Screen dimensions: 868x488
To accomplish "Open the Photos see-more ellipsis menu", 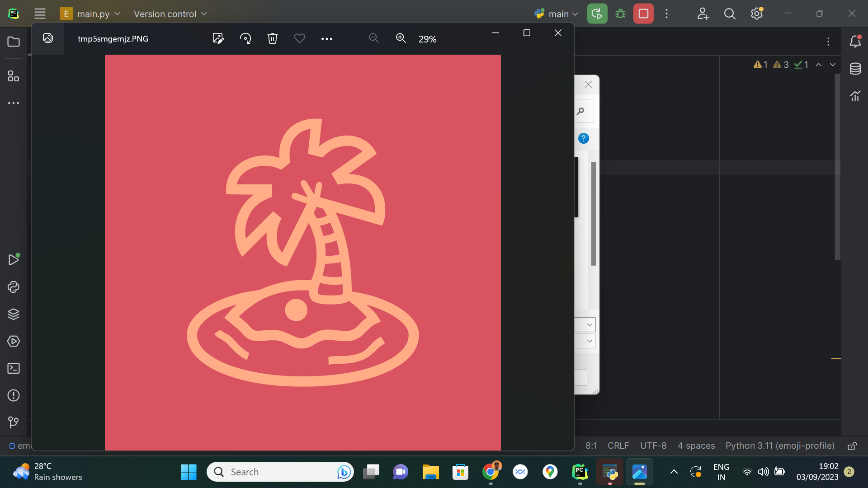I will (x=326, y=39).
